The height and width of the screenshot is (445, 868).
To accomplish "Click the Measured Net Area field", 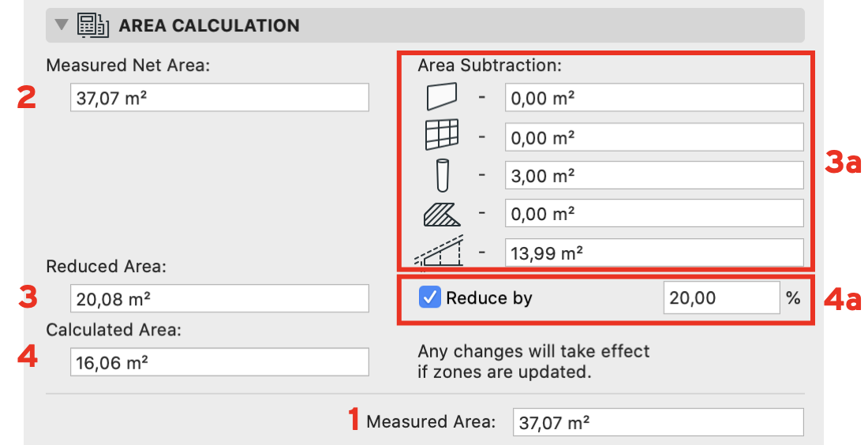I will (x=219, y=97).
